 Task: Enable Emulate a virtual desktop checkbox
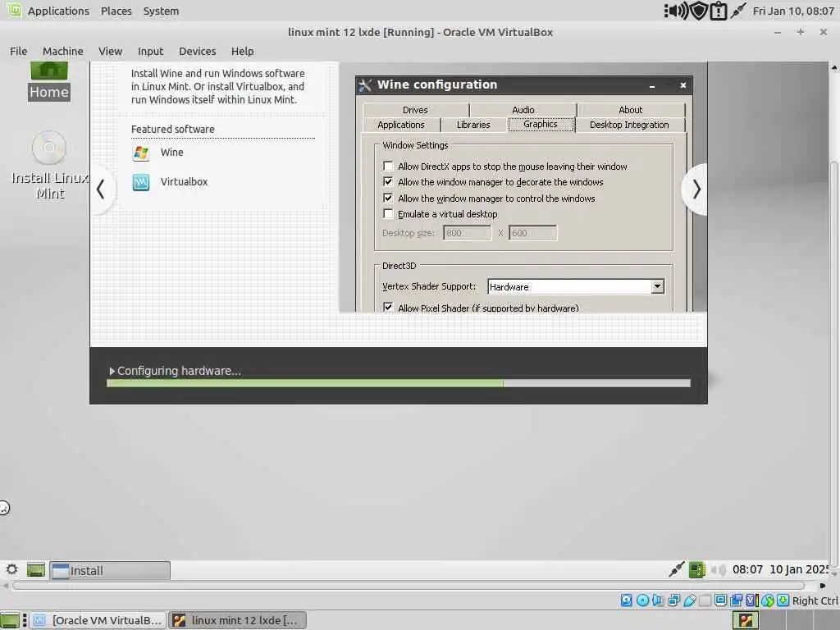[388, 214]
